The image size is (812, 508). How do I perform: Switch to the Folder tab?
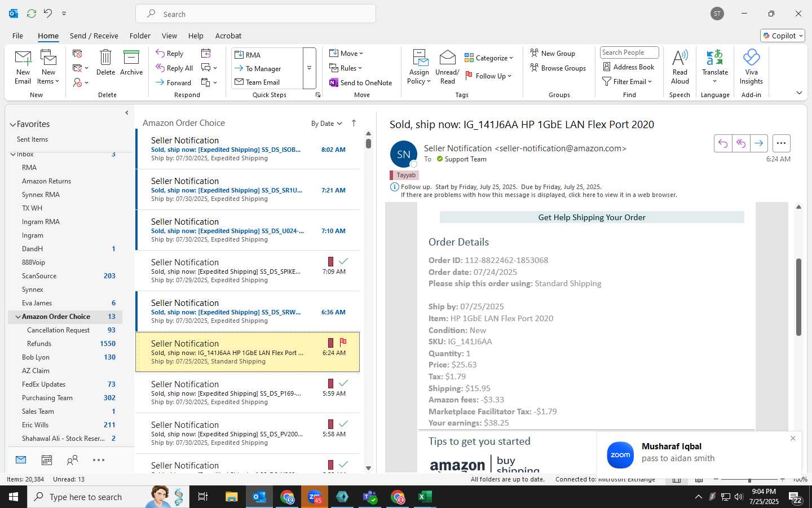tap(140, 36)
